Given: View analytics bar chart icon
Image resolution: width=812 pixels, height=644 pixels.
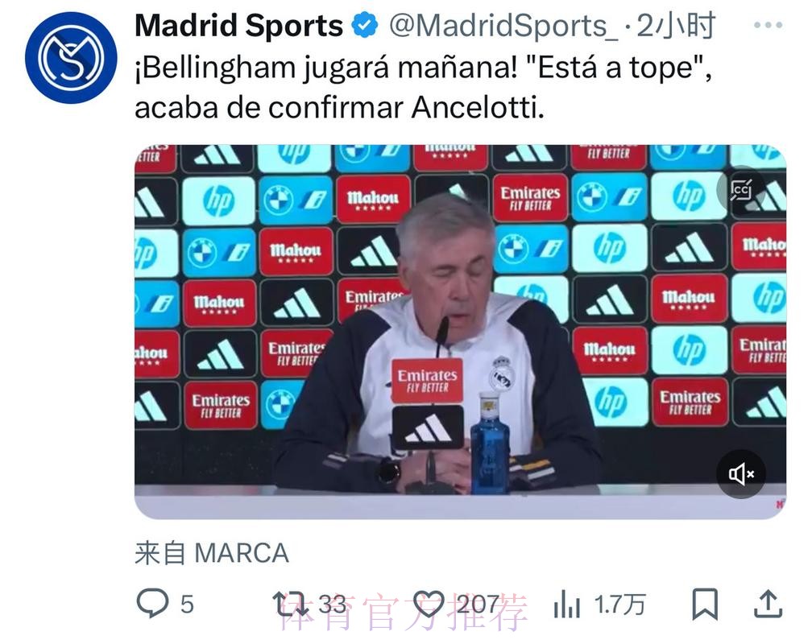Looking at the screenshot, I should pyautogui.click(x=566, y=604).
